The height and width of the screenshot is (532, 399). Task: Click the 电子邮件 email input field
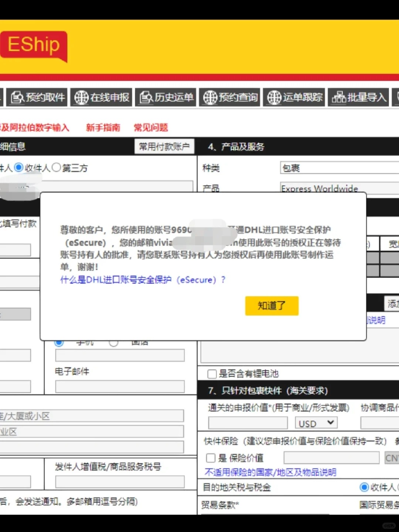(x=120, y=387)
